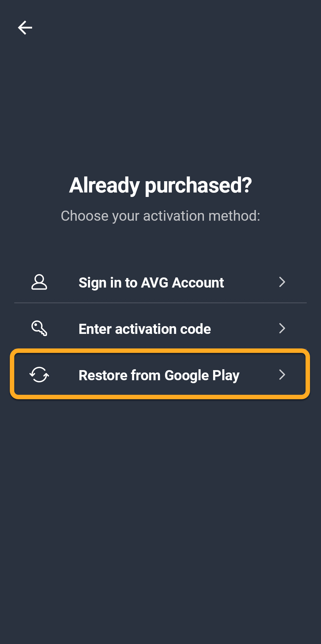The height and width of the screenshot is (644, 321).
Task: Choose Restore from Google Play
Action: point(159,375)
